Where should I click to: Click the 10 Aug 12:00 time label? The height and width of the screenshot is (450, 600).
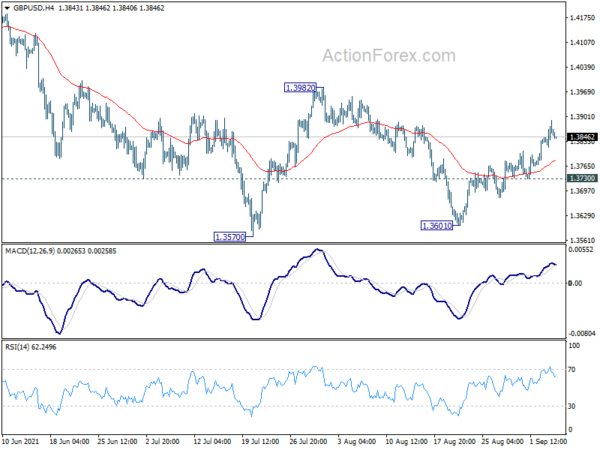click(406, 442)
